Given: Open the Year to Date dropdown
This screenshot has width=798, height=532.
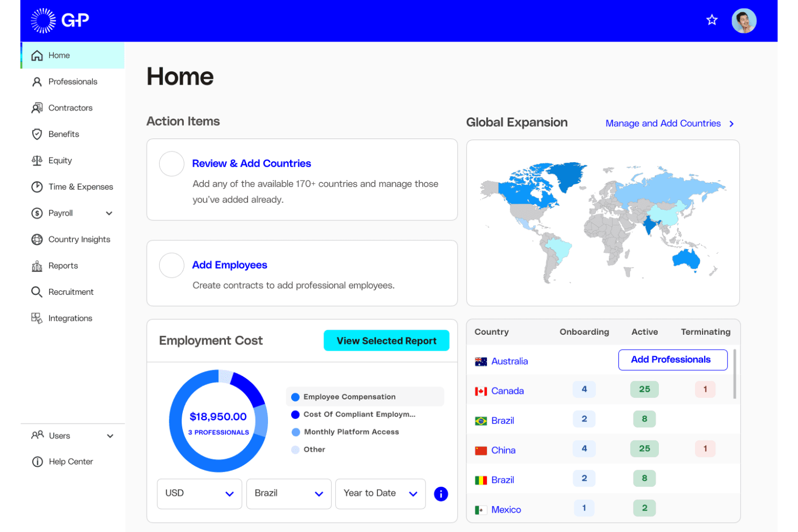Looking at the screenshot, I should click(381, 494).
